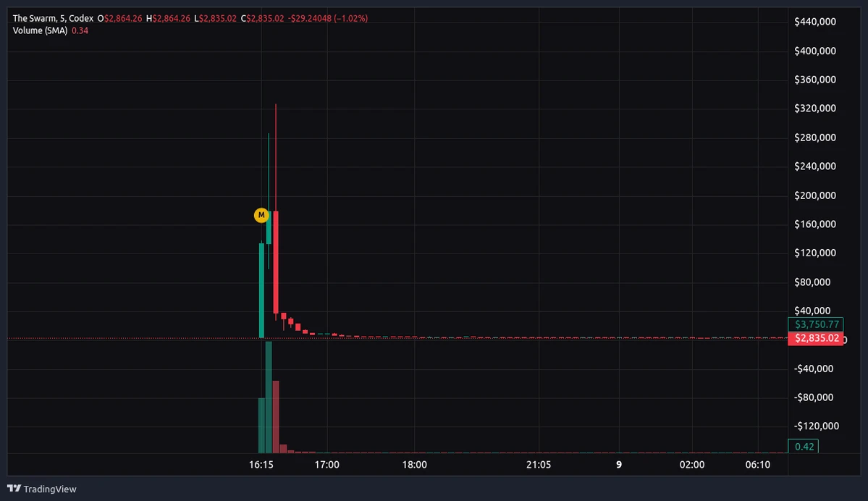
Task: Click the 0.42 volume value label
Action: [804, 446]
